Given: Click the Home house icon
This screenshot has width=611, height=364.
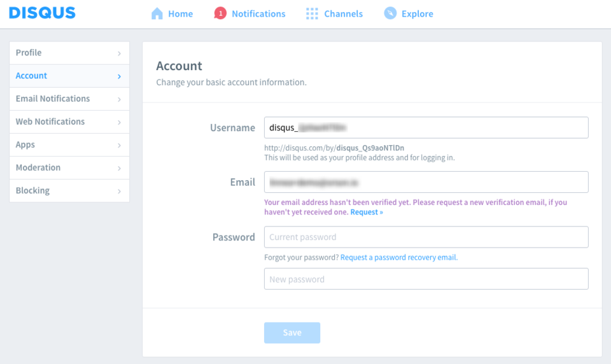Looking at the screenshot, I should (x=157, y=13).
